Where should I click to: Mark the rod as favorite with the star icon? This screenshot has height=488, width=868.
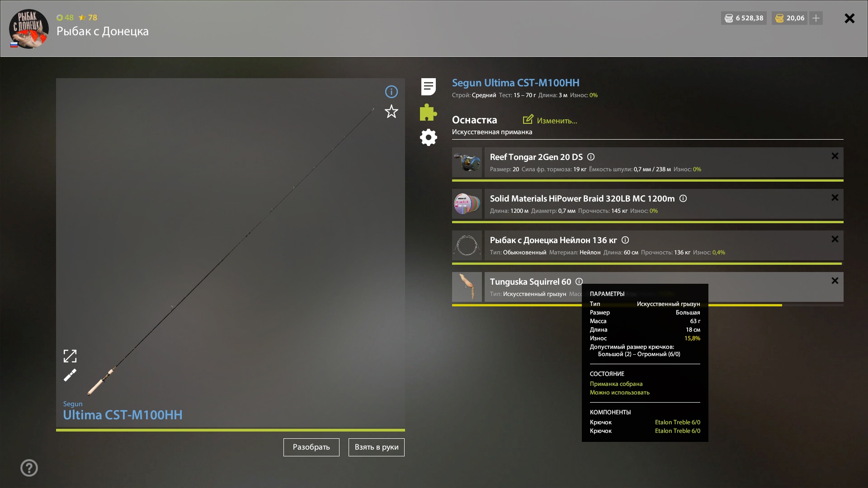click(x=391, y=112)
